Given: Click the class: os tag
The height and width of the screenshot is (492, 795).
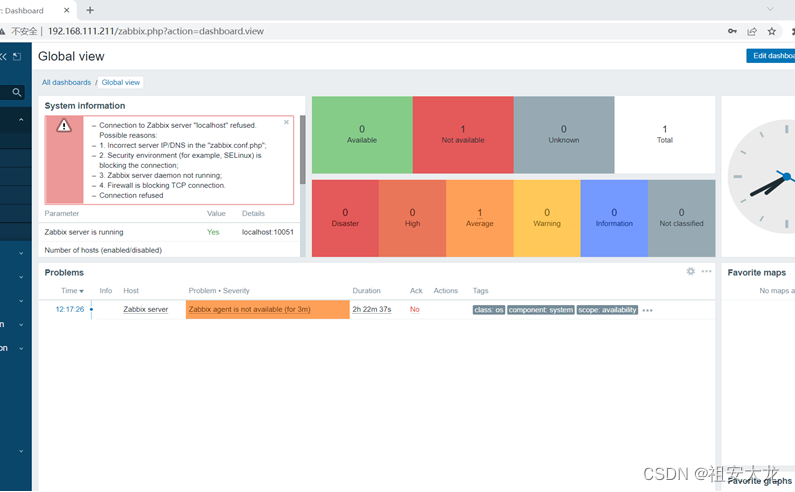Looking at the screenshot, I should pyautogui.click(x=489, y=309).
